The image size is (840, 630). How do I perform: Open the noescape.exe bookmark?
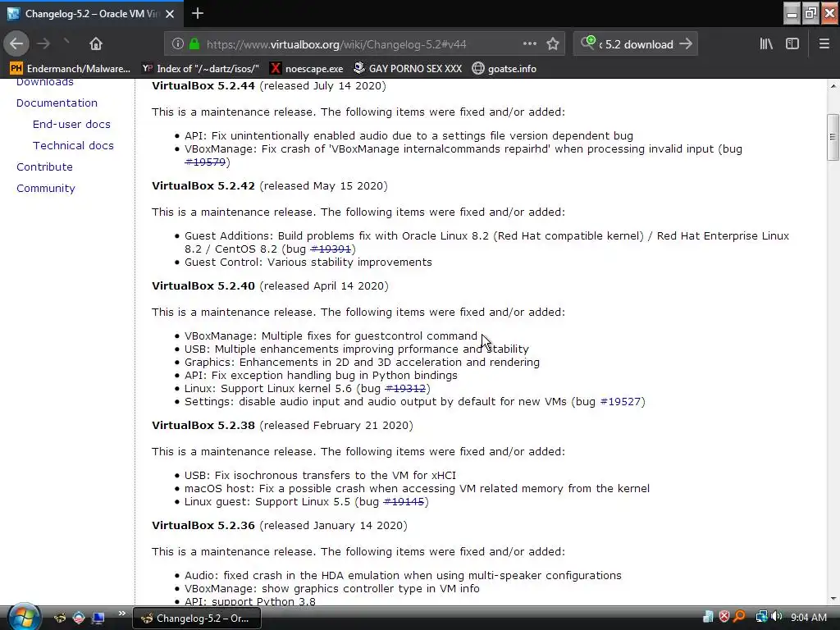307,69
